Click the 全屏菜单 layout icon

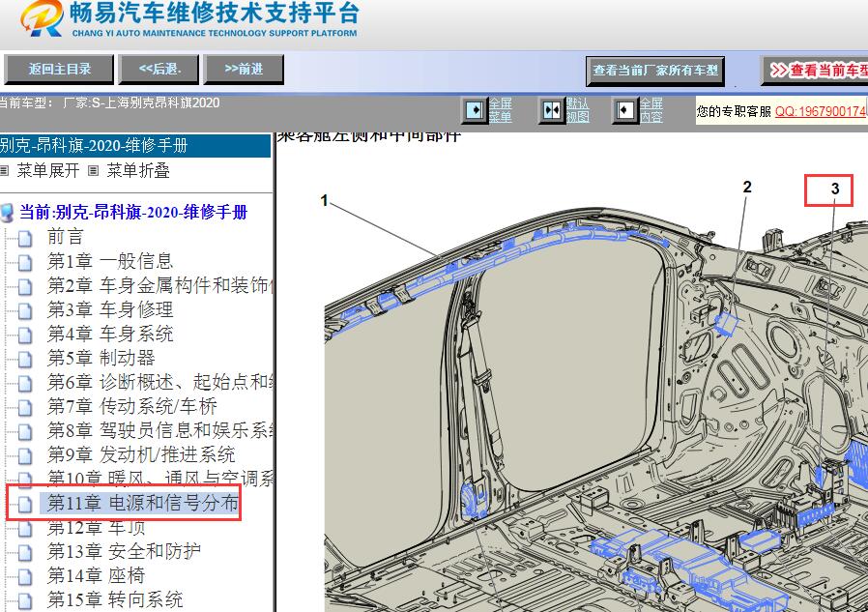point(475,110)
